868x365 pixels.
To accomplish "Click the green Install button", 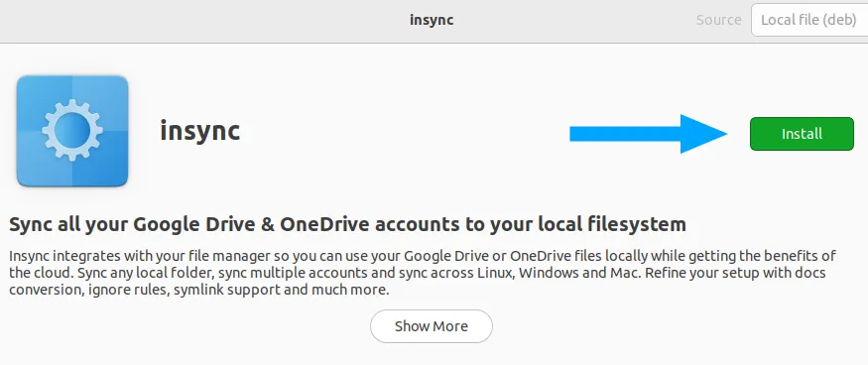I will [802, 134].
